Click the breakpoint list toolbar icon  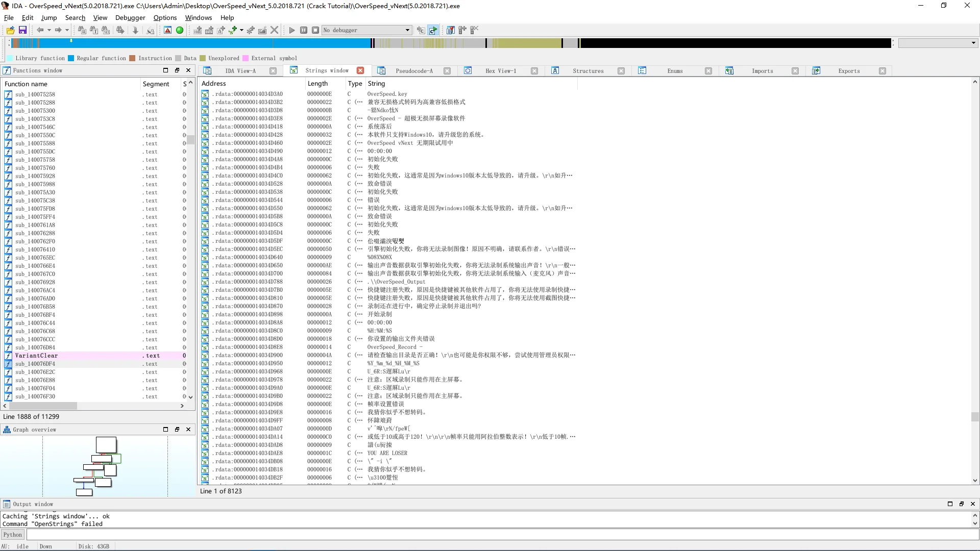451,30
